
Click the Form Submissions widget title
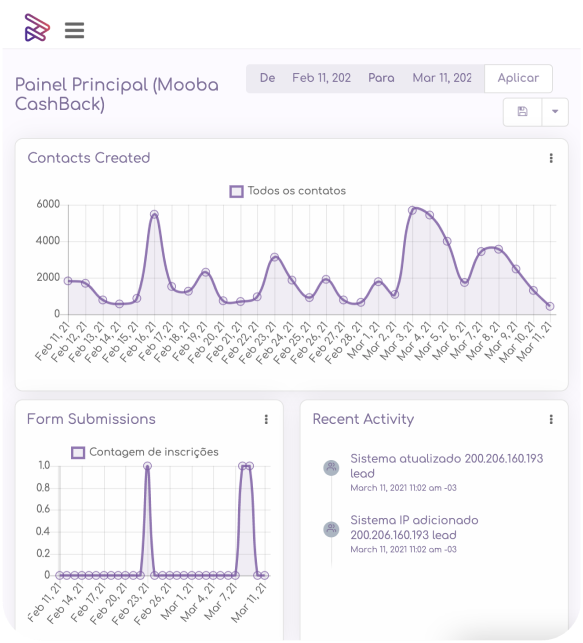[91, 419]
